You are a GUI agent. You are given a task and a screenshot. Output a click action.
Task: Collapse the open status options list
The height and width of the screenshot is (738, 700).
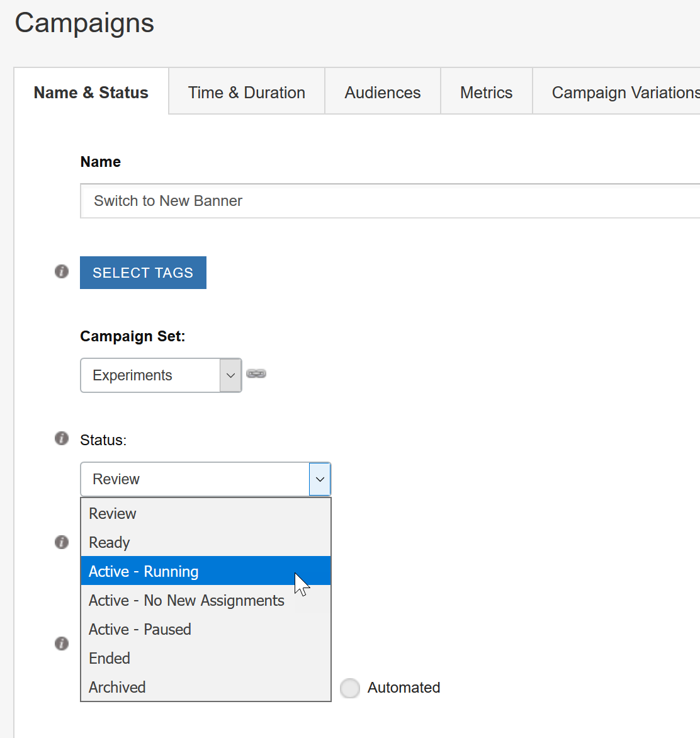(x=320, y=479)
